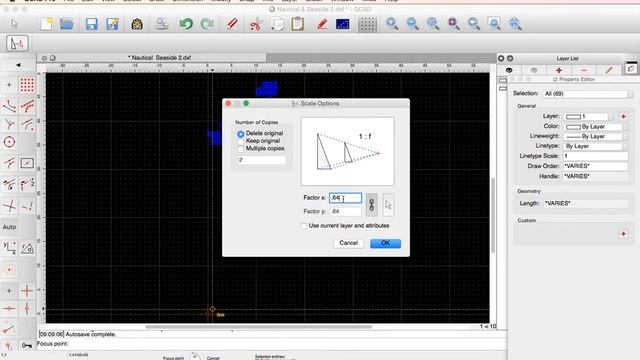Image resolution: width=640 pixels, height=360 pixels.
Task: Select Multiple copies radio button
Action: (x=240, y=149)
